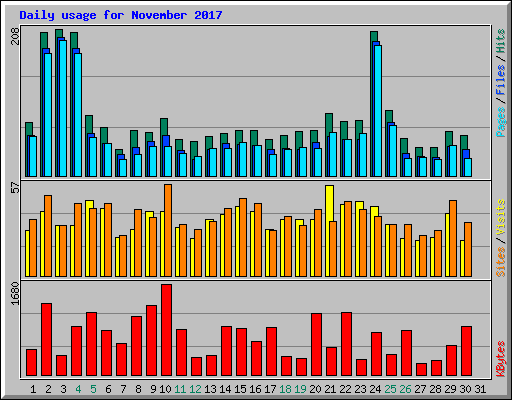Click the '57' axis label of middle chart
The image size is (512, 400).
click(x=15, y=188)
